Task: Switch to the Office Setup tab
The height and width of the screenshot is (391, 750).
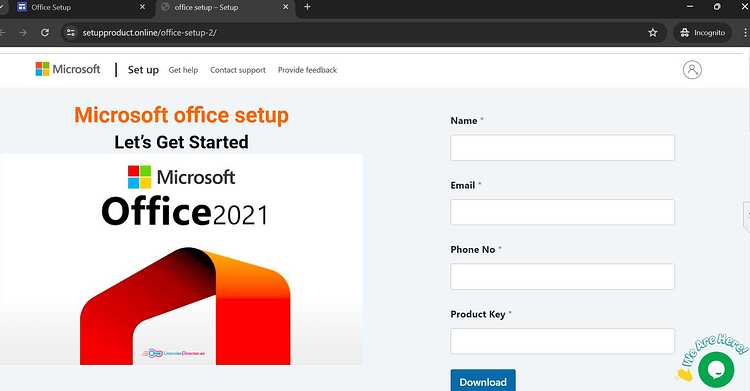Action: [x=81, y=7]
